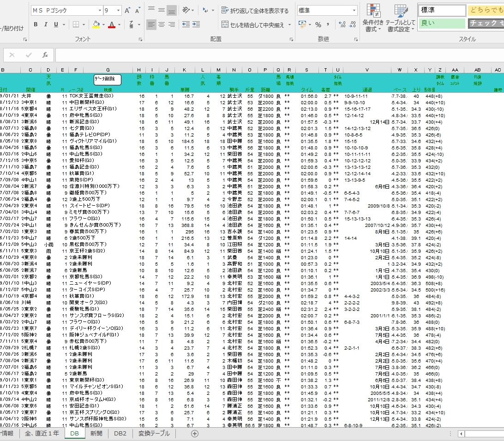Switch to the 全、直近1年 sheet tab

pos(42,433)
